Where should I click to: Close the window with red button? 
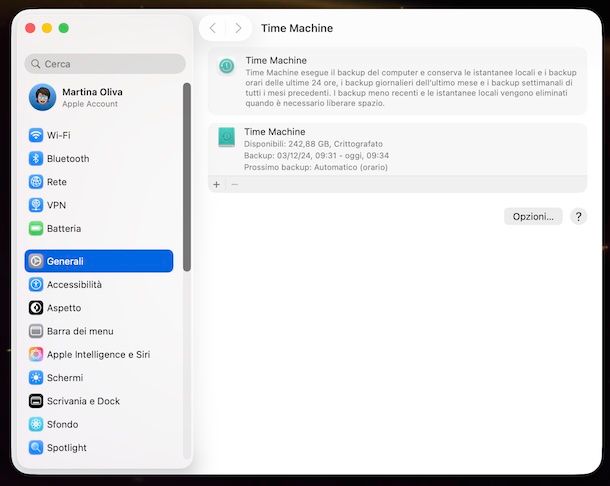[x=30, y=28]
